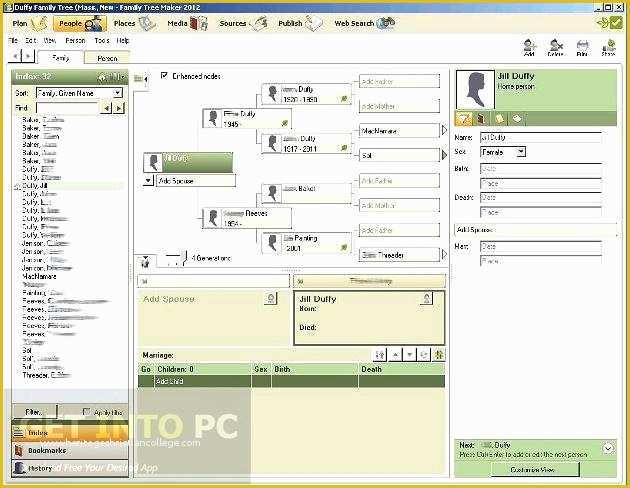
Task: Expand the chevron in the Next person panel
Action: [608, 448]
